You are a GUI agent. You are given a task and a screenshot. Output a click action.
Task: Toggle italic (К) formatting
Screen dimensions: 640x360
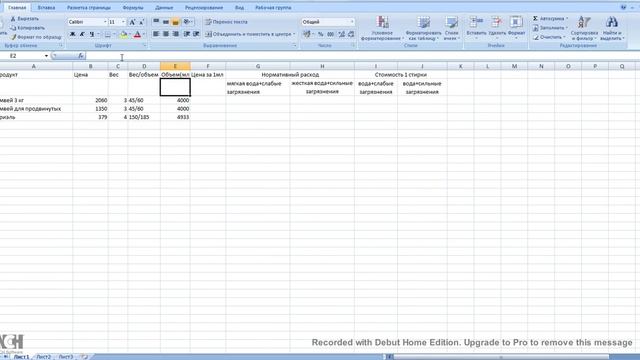pyautogui.click(x=82, y=35)
